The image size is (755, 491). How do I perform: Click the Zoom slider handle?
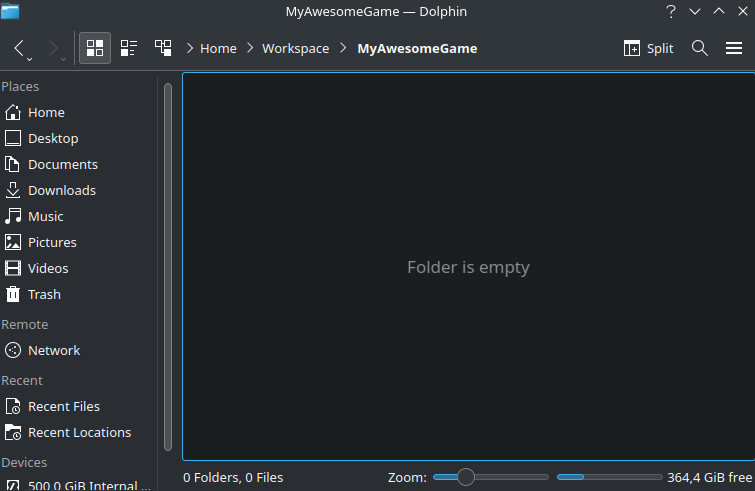coord(466,477)
